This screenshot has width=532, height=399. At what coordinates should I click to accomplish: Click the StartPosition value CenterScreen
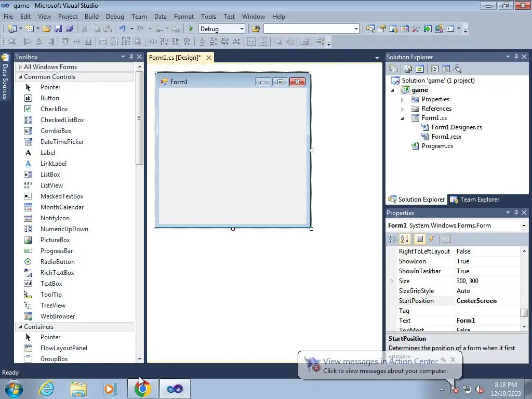476,301
